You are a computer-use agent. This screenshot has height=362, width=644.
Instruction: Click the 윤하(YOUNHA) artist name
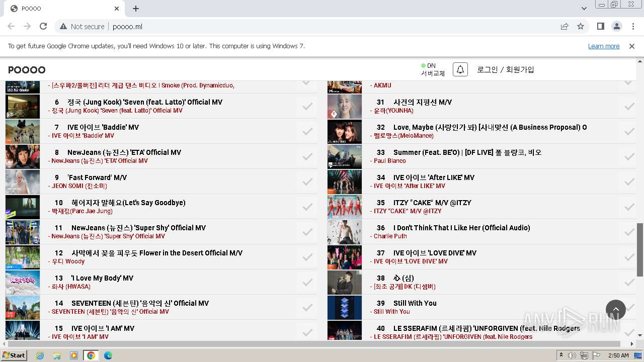coord(393,111)
